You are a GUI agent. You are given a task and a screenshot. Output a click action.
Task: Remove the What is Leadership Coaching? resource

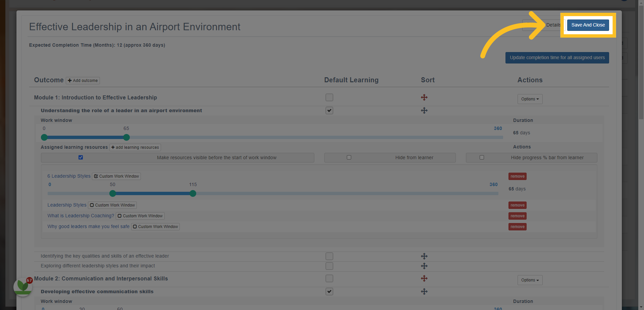[x=517, y=216]
